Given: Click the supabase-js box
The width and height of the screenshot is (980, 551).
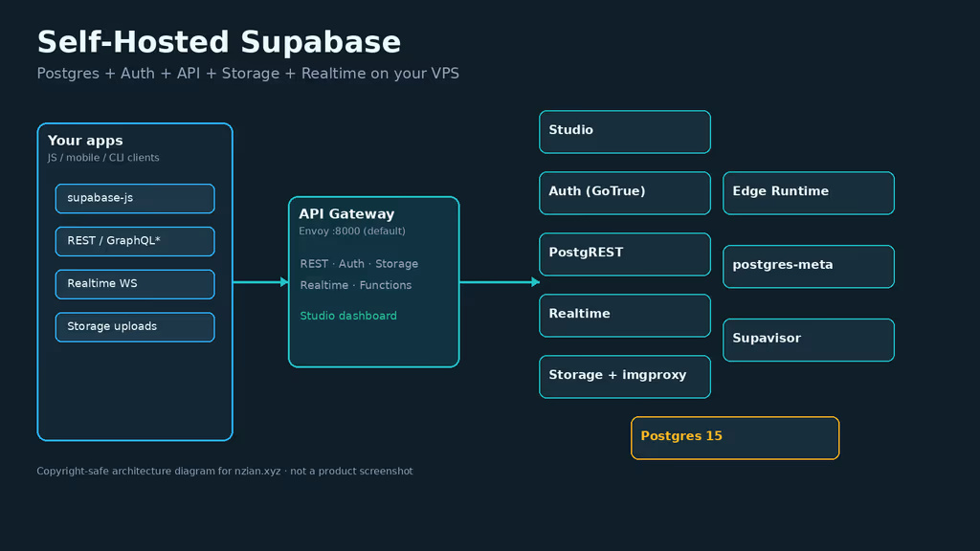Looking at the screenshot, I should pos(135,199).
